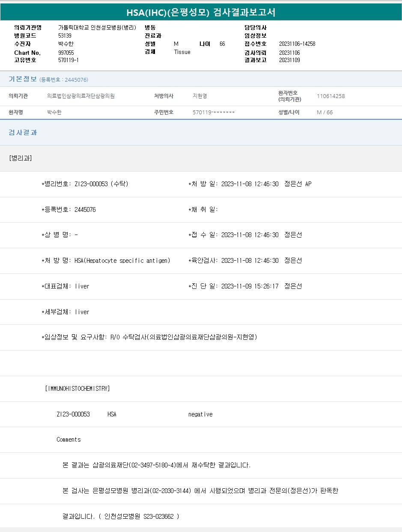Select the 세부검체 liver row
Viewport: 402px width, 532px height.
click(x=66, y=312)
